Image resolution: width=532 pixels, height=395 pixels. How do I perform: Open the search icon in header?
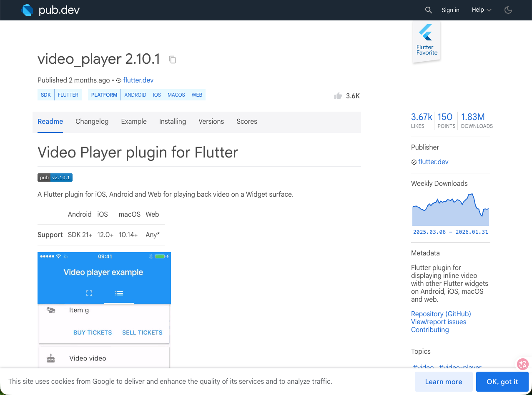tap(429, 10)
